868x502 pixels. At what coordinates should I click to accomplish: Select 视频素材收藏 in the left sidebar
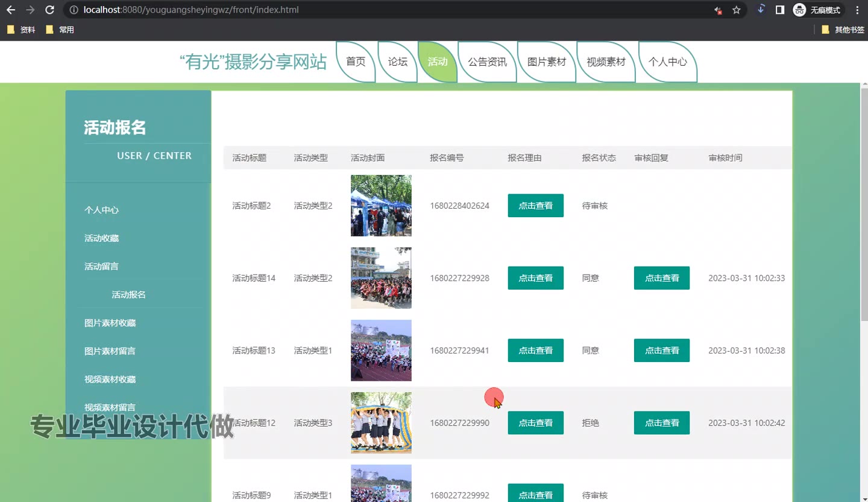point(110,379)
